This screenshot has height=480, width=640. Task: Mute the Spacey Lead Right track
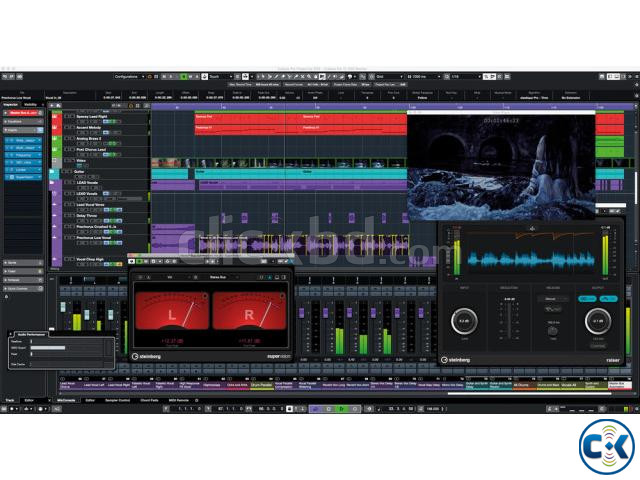[67, 116]
